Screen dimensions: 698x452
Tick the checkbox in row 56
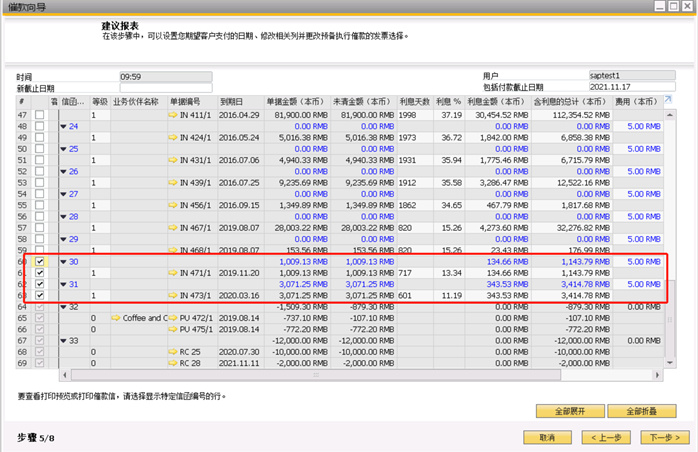(x=40, y=216)
